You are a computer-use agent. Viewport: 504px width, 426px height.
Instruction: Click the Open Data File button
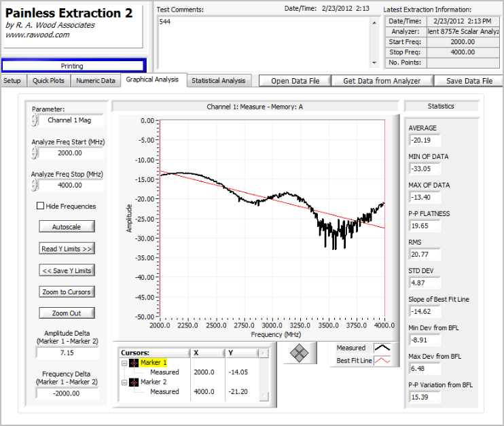tap(295, 81)
